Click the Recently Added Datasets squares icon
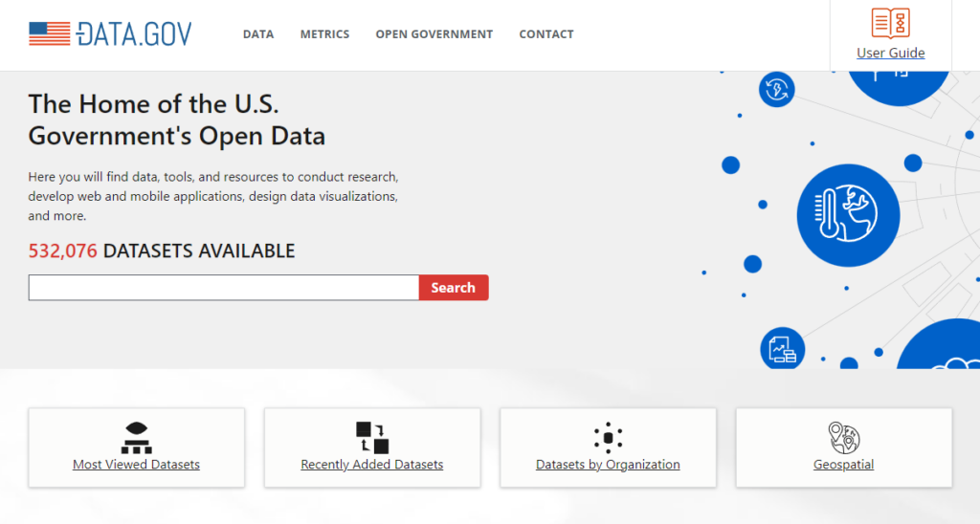The image size is (980, 524). tap(372, 437)
